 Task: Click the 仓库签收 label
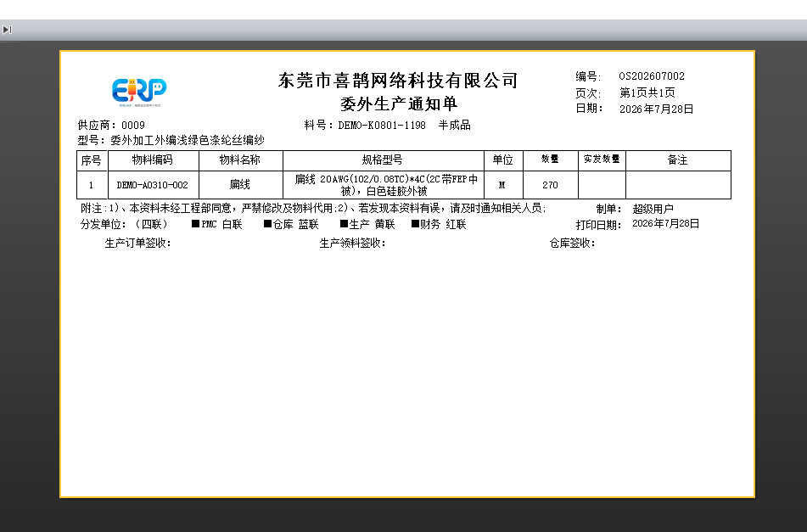pos(572,243)
